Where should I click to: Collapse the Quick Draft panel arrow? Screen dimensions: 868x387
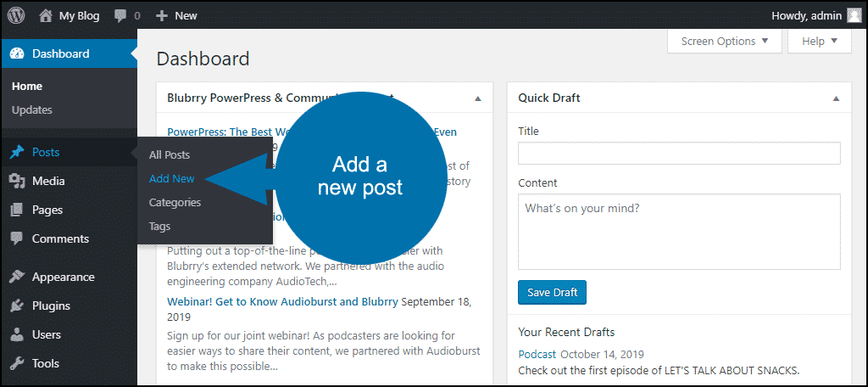coord(836,98)
